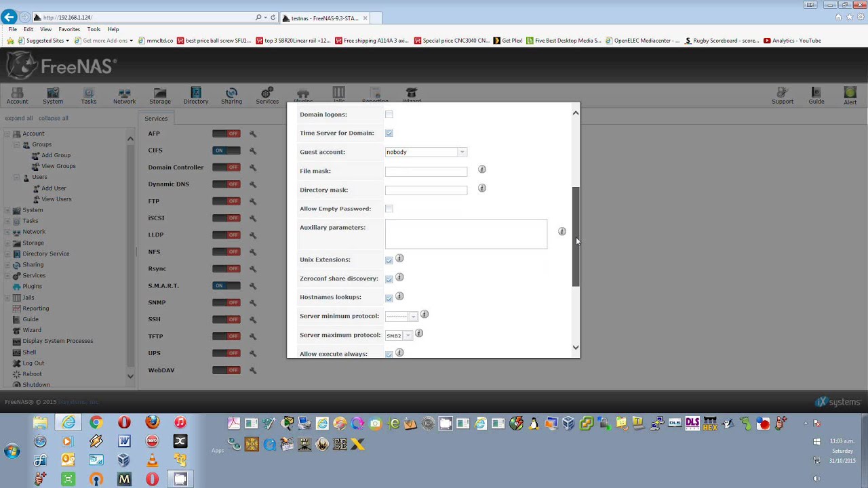The image size is (868, 488).
Task: Open the Guide toolbar icon
Action: coord(816,96)
